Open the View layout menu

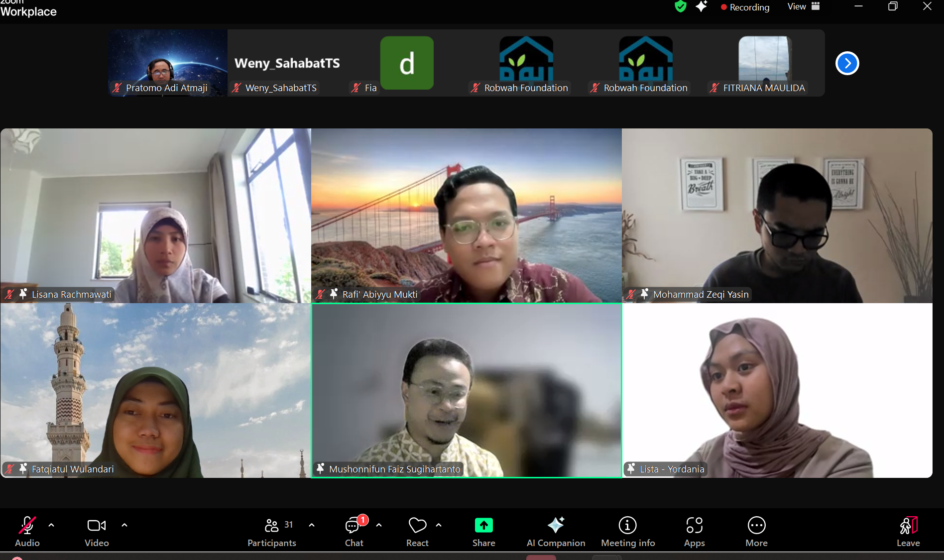pos(803,6)
